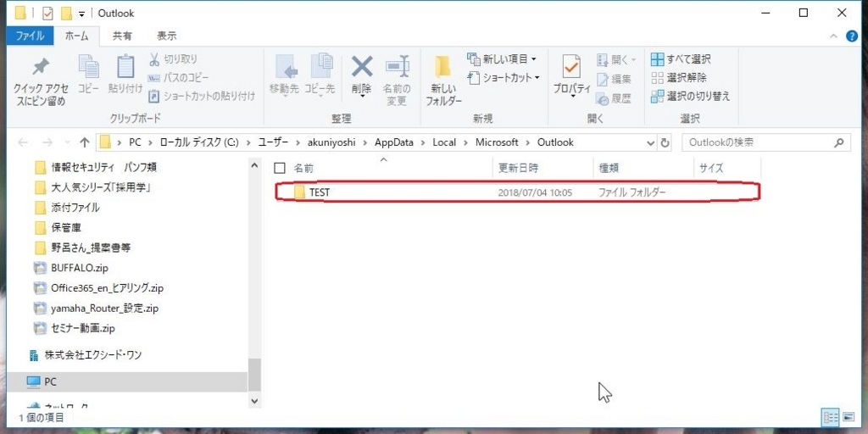The height and width of the screenshot is (434, 868).
Task: Open New item (新しい項目) dropdown
Action: coord(502,58)
